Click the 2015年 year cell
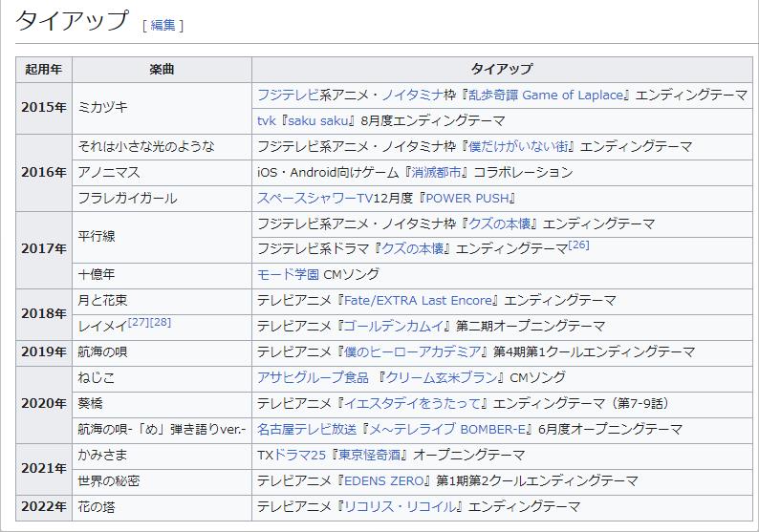Viewport: 759px width, 532px height. 44,108
